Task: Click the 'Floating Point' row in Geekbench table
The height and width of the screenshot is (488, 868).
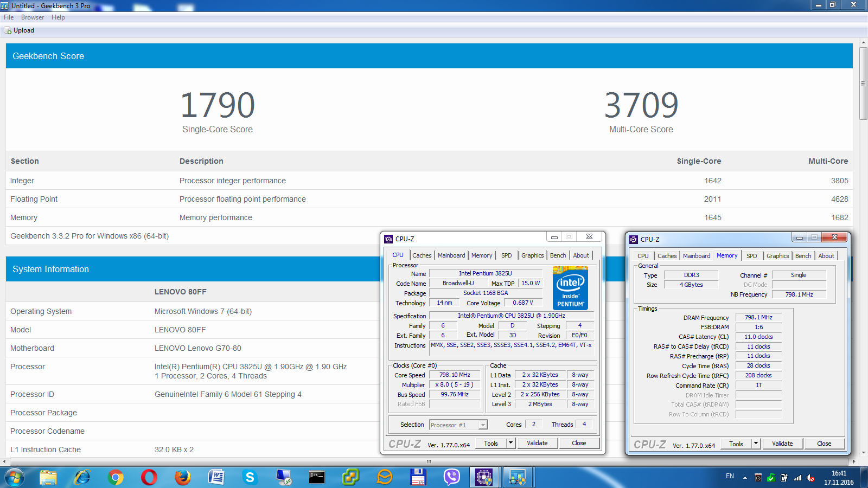Action: click(x=429, y=199)
